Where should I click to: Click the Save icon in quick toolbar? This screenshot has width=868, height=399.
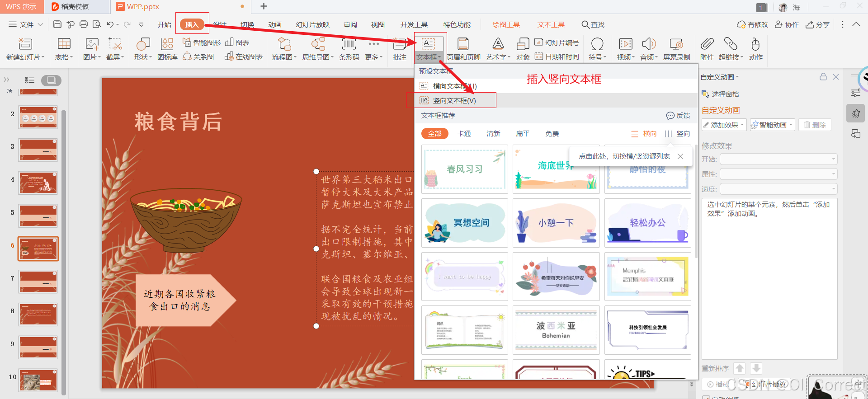[x=57, y=24]
